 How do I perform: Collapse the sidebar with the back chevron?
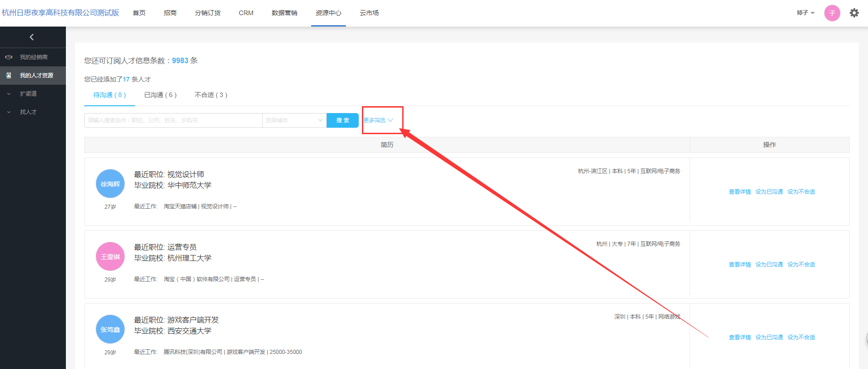[32, 37]
